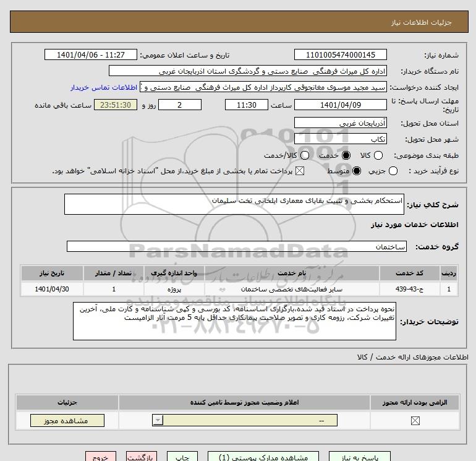Click the remaining time 23:51:30 field
476x461 pixels.
click(116, 105)
